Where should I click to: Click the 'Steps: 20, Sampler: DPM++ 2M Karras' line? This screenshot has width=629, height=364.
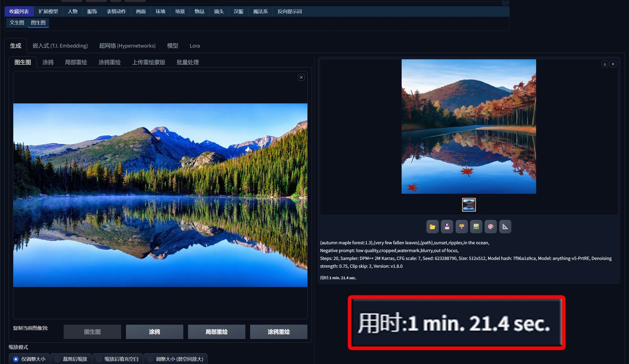pyautogui.click(x=466, y=258)
